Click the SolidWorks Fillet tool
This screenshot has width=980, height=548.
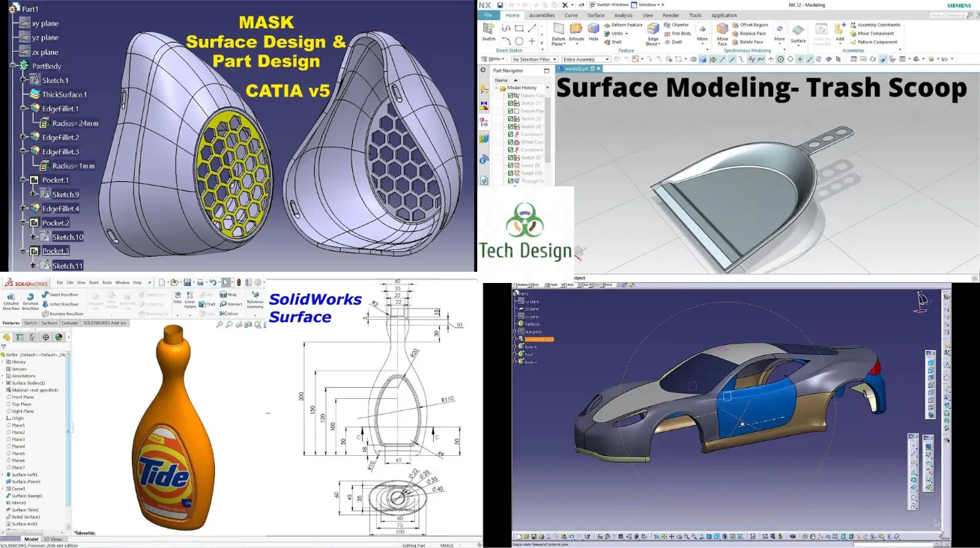coord(178,296)
